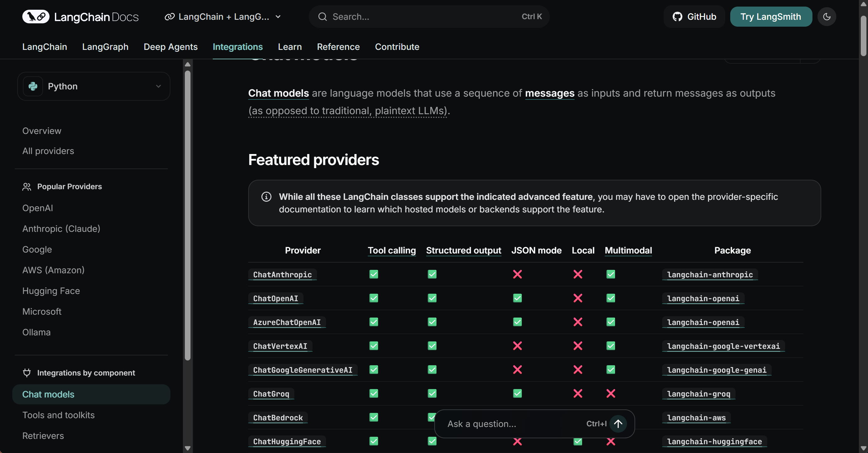Image resolution: width=868 pixels, height=453 pixels.
Task: Select the Integrations tab
Action: [238, 46]
